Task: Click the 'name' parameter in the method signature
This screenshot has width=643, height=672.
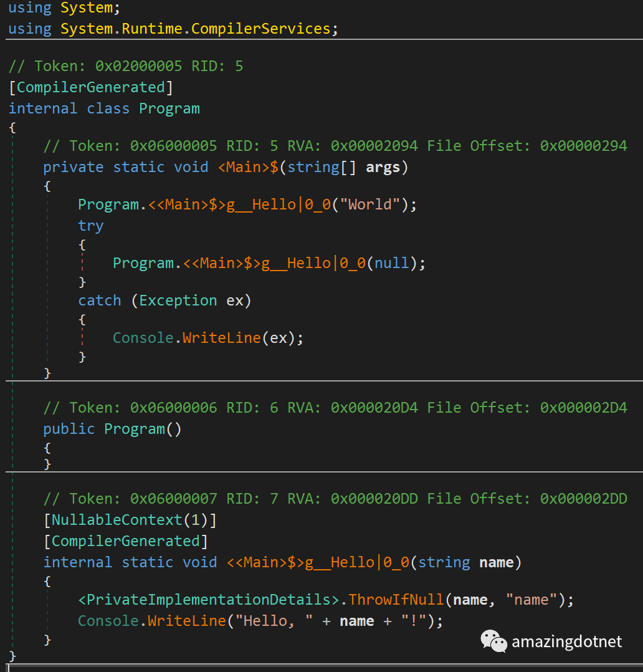Action: tap(496, 562)
